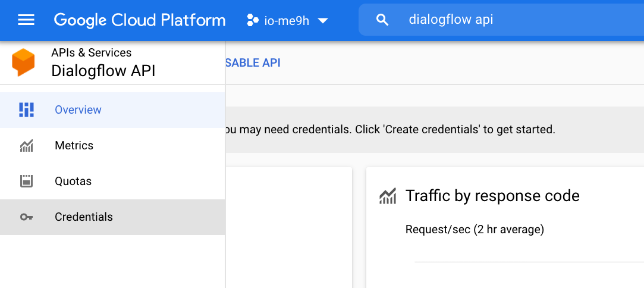Click the search magnifier icon

coord(383,20)
